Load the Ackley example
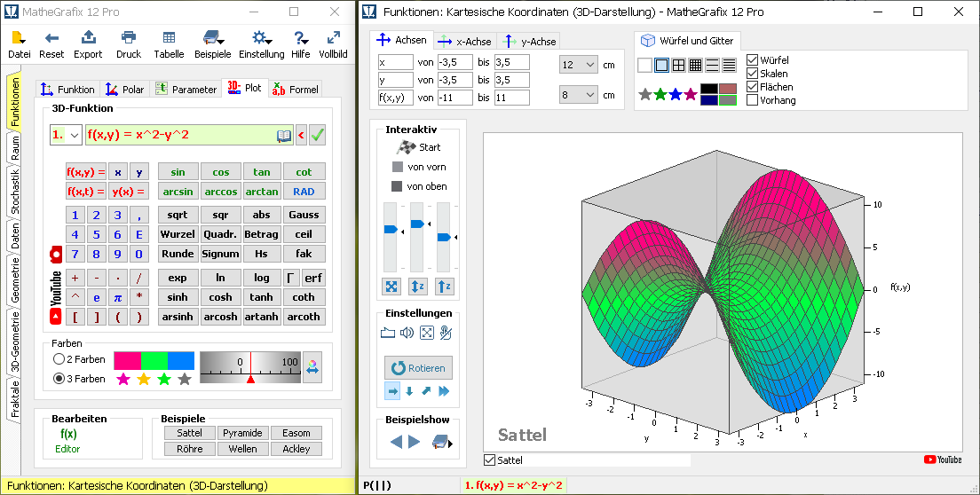 (x=296, y=449)
